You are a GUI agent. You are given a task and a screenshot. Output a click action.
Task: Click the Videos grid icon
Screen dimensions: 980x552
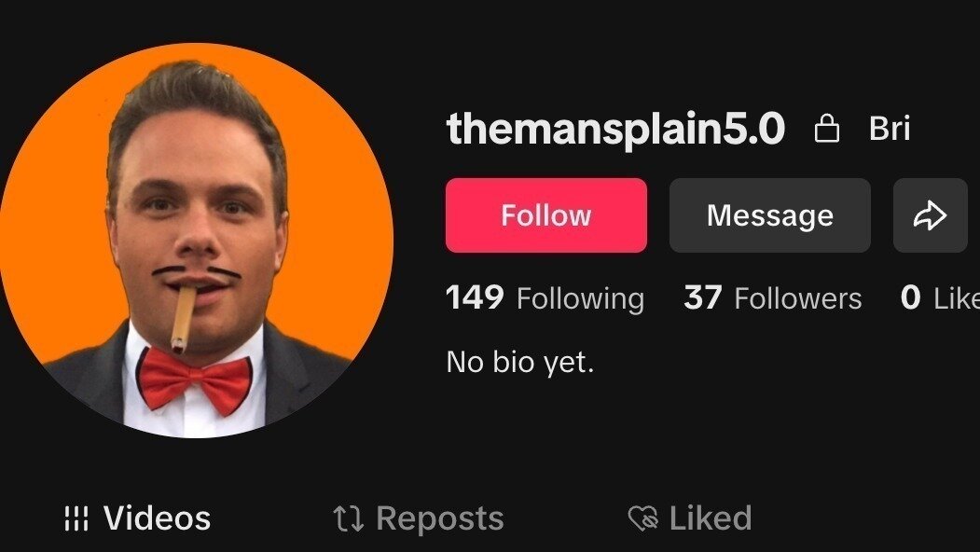[76, 518]
